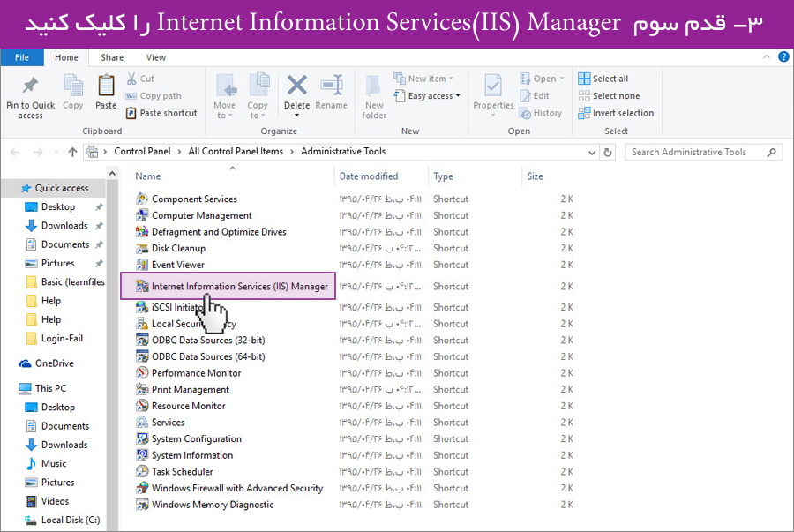Switch to the Share tab
The width and height of the screenshot is (794, 532).
112,57
